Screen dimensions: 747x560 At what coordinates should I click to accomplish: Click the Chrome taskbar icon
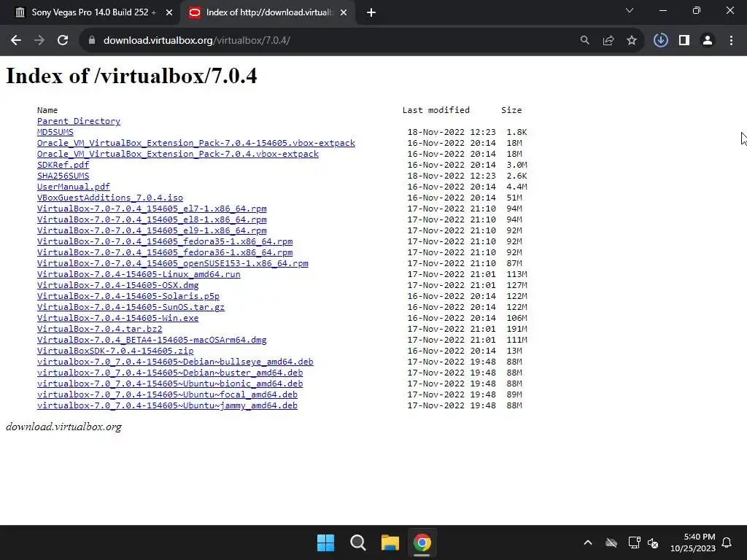click(422, 542)
